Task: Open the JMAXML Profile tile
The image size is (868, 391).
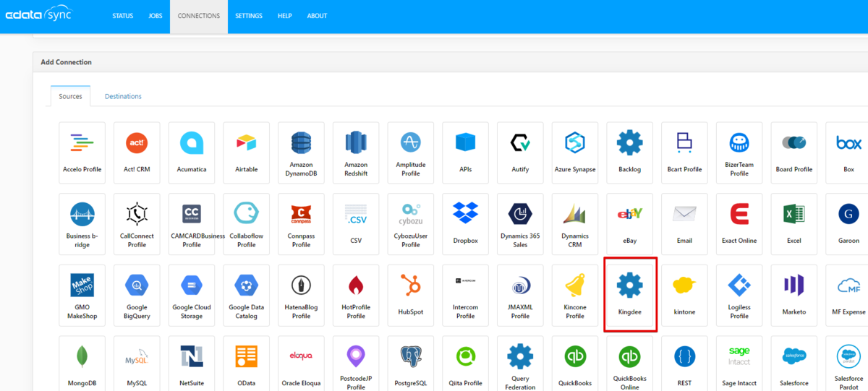Action: pos(520,296)
